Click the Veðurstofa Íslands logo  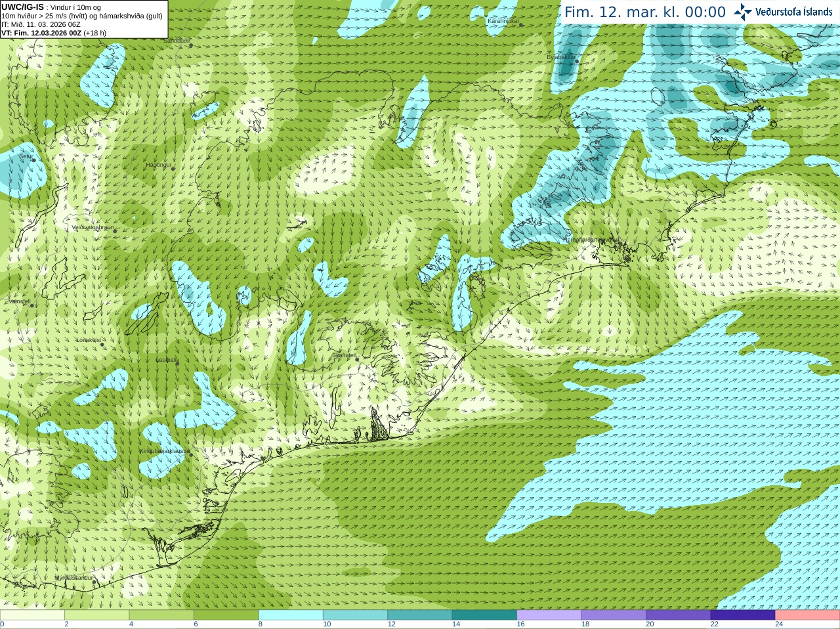point(784,12)
